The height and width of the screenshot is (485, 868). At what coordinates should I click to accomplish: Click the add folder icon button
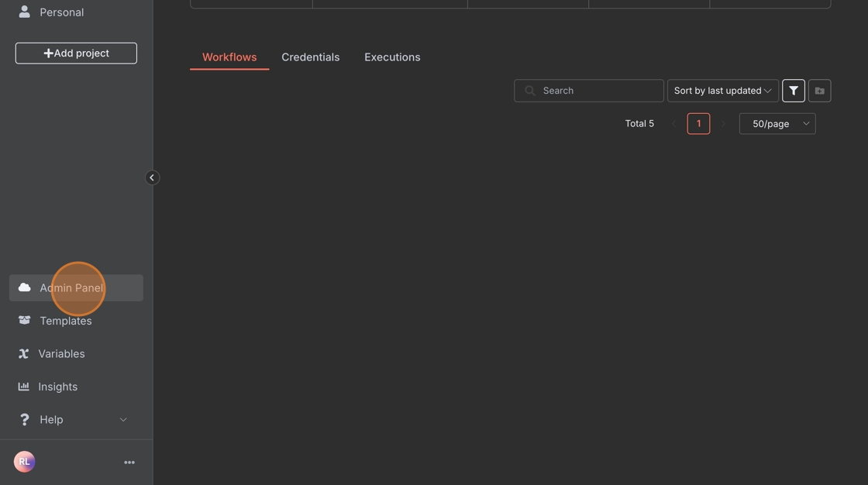click(819, 91)
